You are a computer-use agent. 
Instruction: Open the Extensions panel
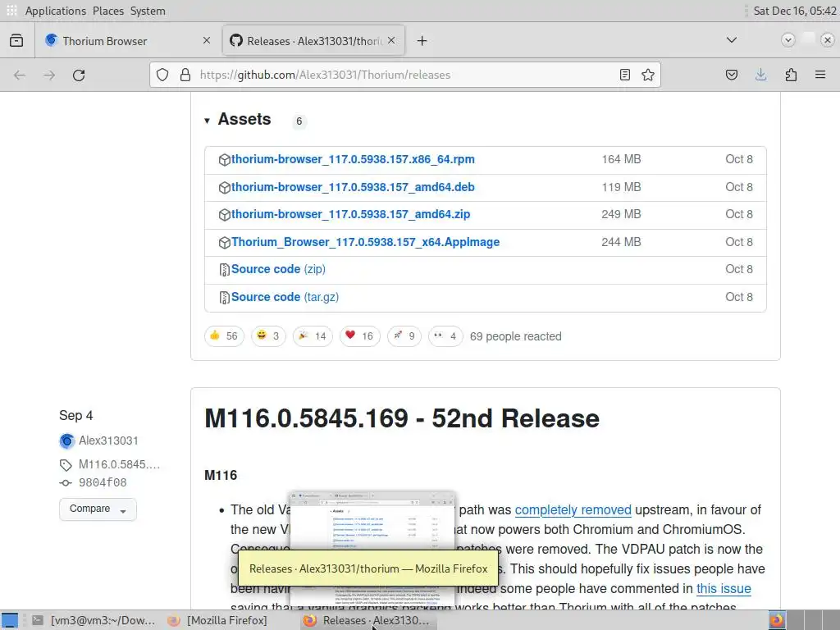click(791, 75)
